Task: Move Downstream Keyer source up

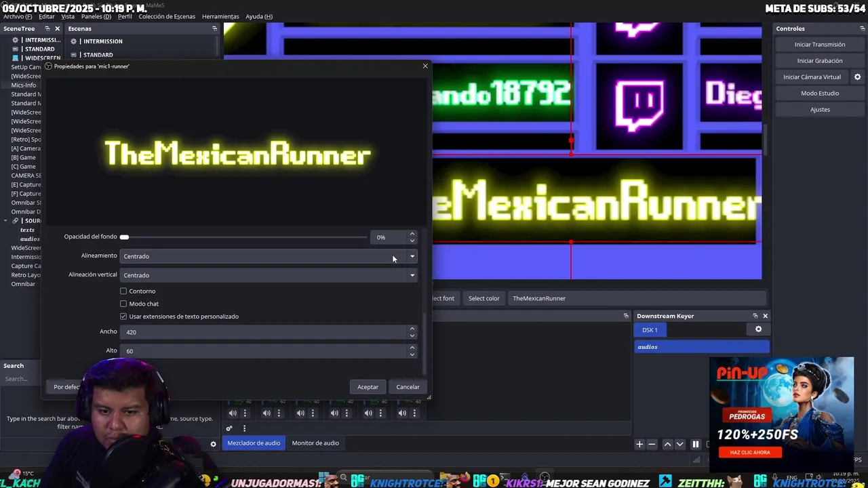Action: 667,444
